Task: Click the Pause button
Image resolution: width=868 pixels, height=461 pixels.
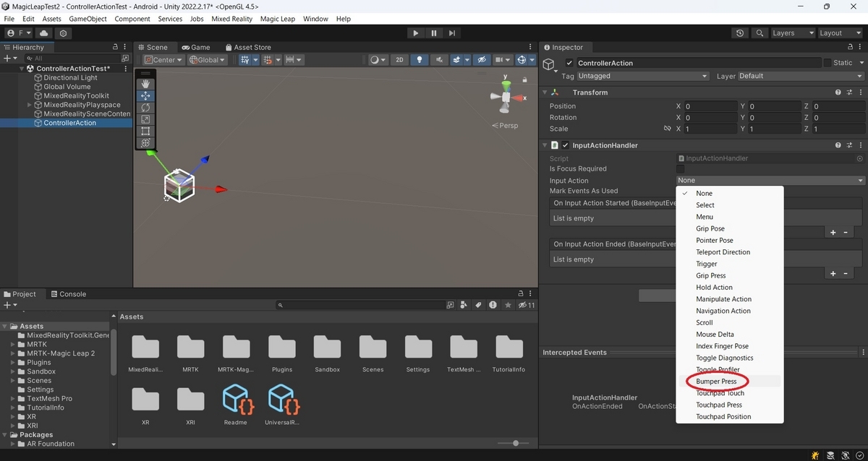Action: tap(434, 33)
